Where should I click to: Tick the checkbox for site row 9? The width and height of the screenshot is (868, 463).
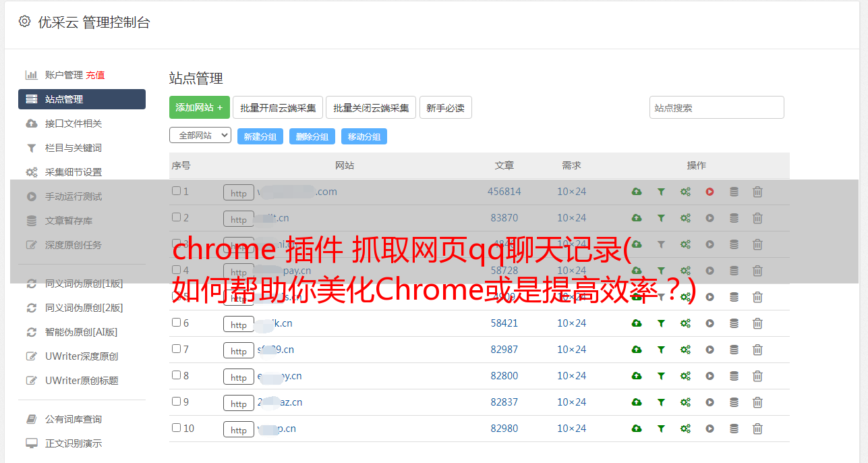176,402
